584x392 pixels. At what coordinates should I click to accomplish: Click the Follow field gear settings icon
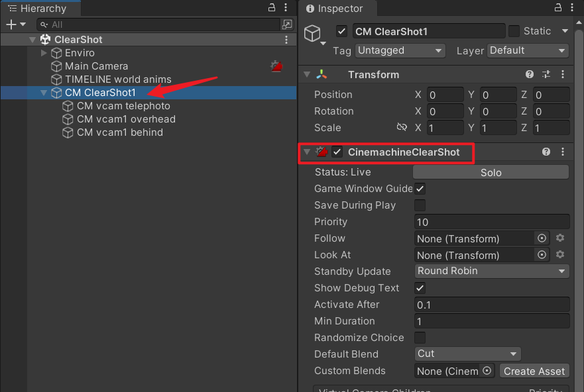[x=559, y=238]
